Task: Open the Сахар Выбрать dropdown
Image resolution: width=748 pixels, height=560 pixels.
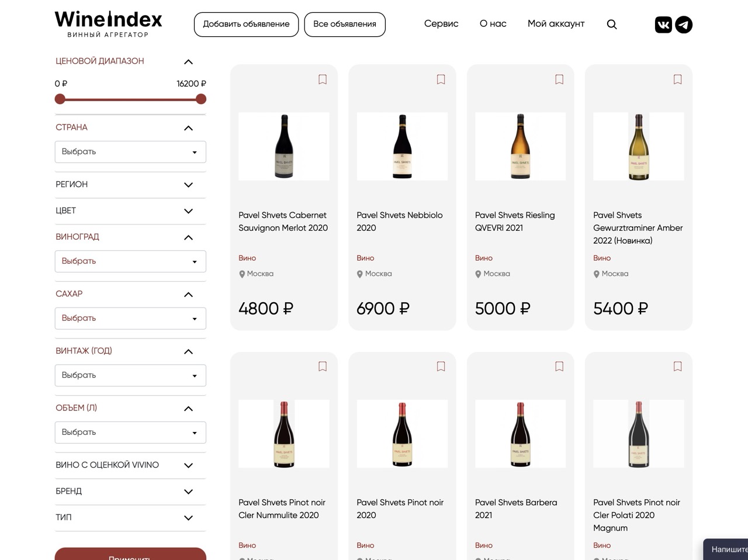Action: (x=130, y=319)
